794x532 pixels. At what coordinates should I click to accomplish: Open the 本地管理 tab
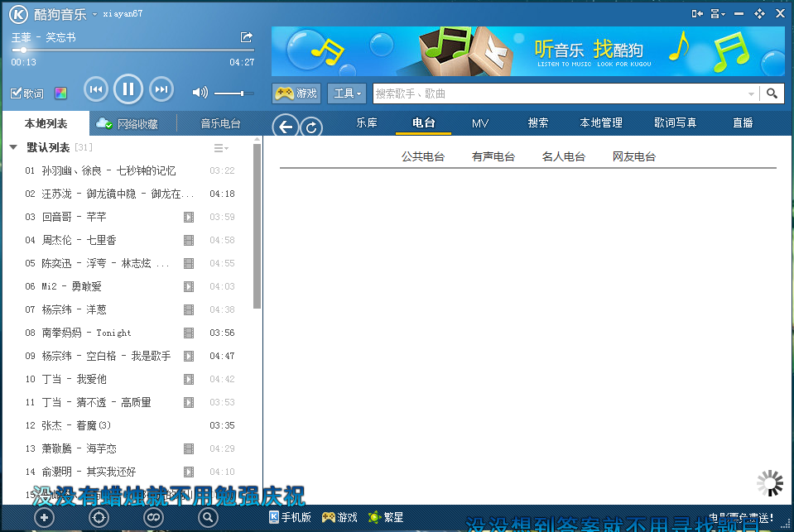click(601, 123)
